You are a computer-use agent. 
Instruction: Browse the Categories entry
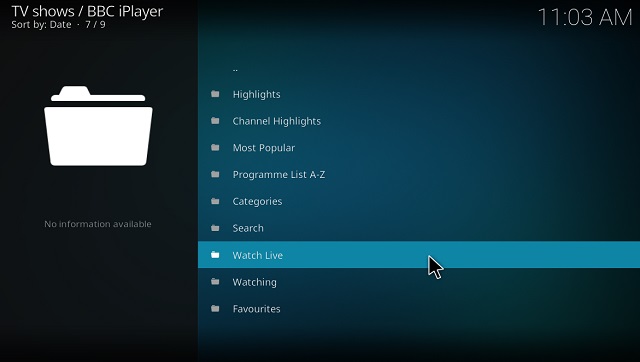tap(419, 201)
